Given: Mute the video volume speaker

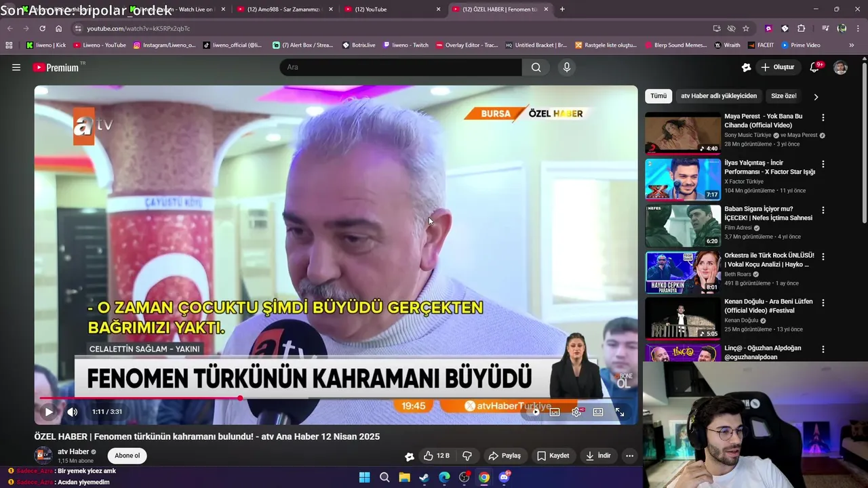Looking at the screenshot, I should tap(72, 411).
